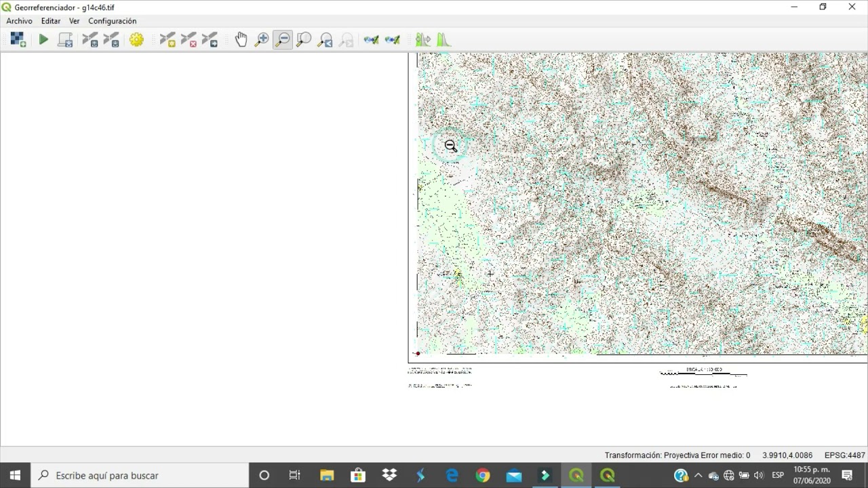Screen dimensions: 868x488
Task: Open the Action Center notifications icon
Action: [x=847, y=475]
